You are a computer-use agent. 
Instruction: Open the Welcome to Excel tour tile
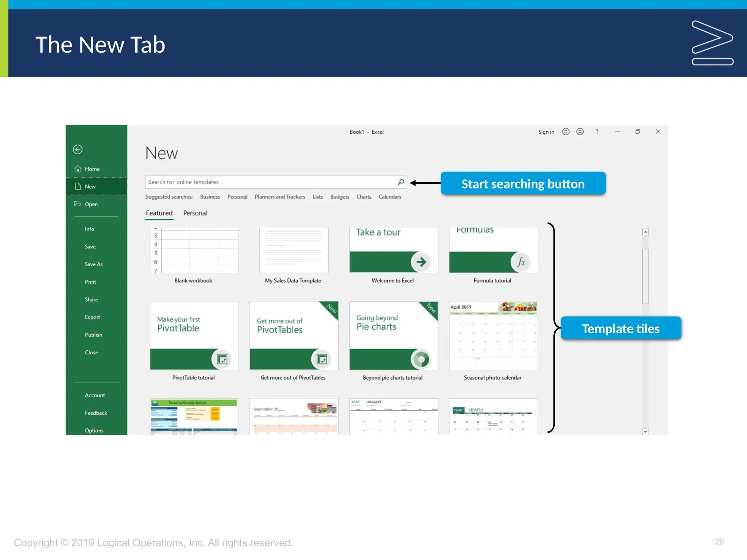click(x=394, y=255)
